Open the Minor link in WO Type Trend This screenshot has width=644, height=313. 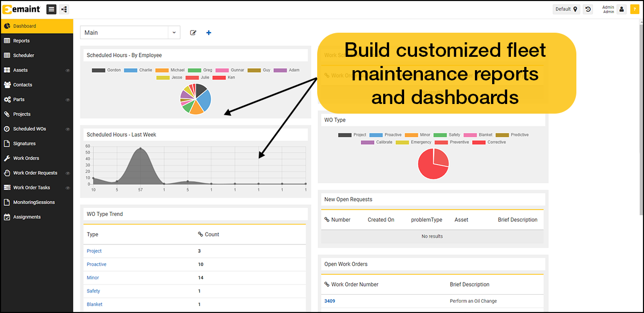pyautogui.click(x=93, y=278)
